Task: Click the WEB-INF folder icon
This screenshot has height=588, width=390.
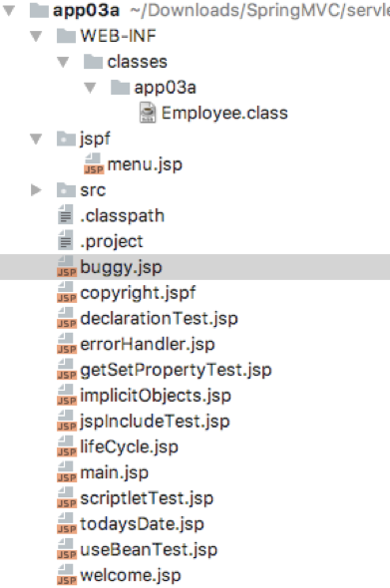Action: [x=66, y=36]
